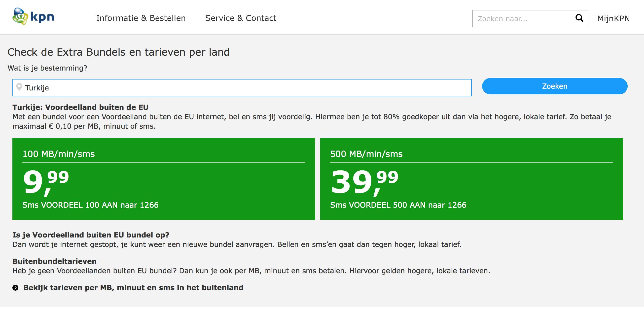Open the Service & Contact menu
The image size is (644, 313).
pos(241,18)
